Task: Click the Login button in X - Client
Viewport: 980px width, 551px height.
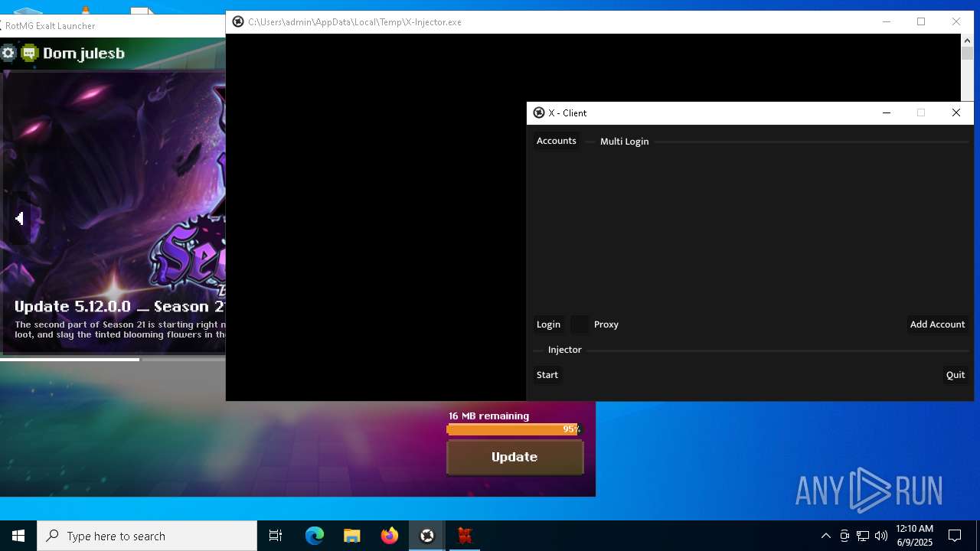Action: click(548, 324)
